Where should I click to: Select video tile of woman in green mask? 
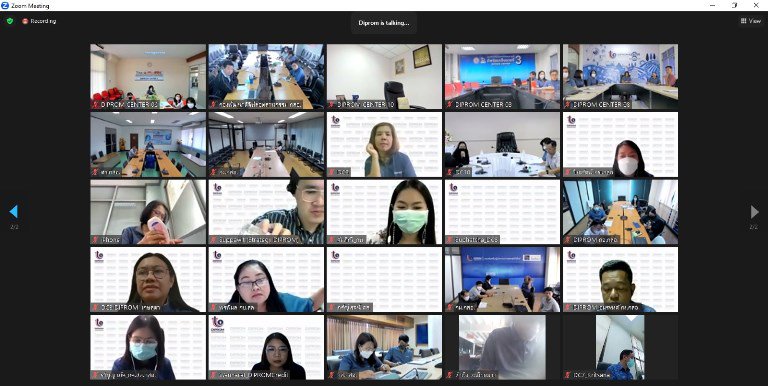coord(384,212)
